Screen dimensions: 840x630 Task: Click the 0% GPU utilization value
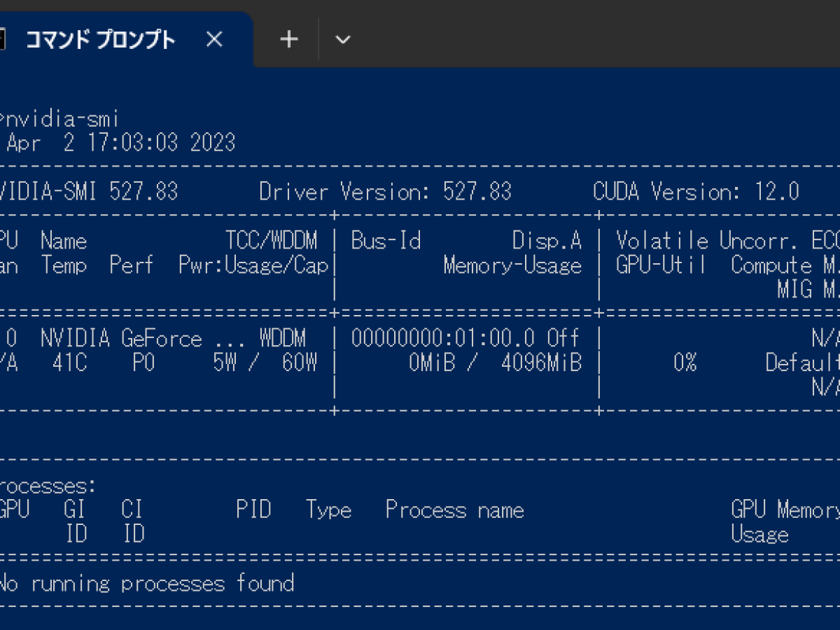[685, 363]
